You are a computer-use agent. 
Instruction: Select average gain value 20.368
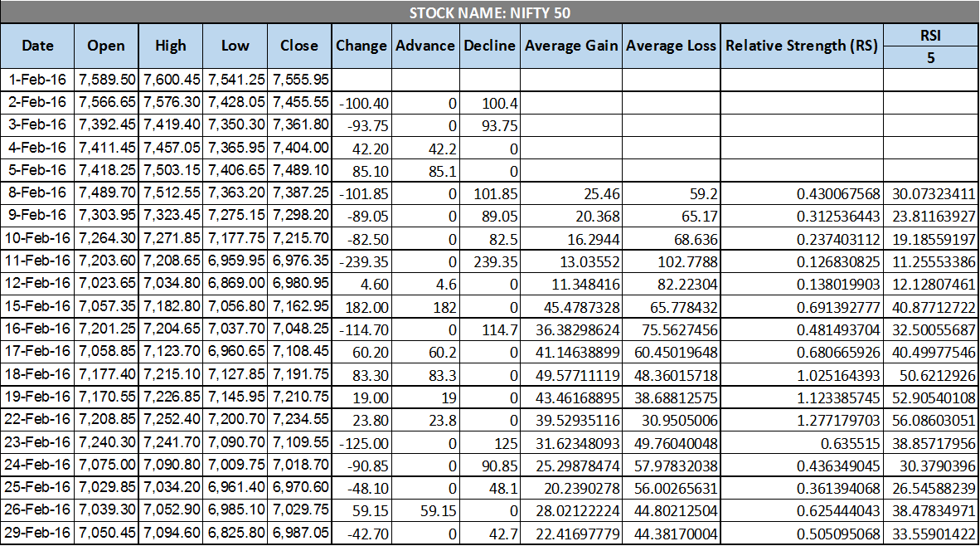[571, 216]
